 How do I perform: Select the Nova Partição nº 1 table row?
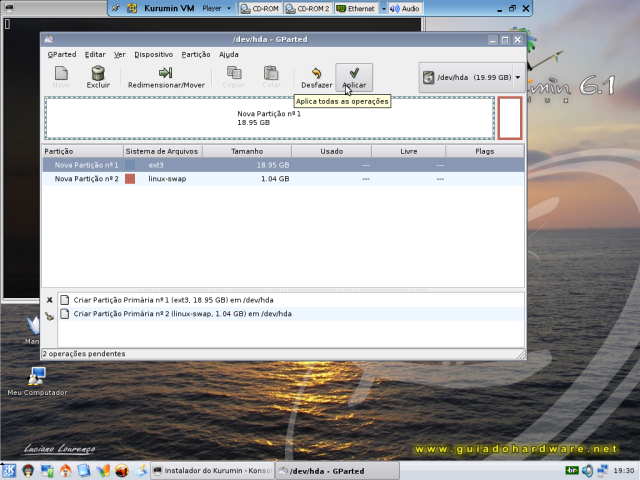[x=283, y=165]
